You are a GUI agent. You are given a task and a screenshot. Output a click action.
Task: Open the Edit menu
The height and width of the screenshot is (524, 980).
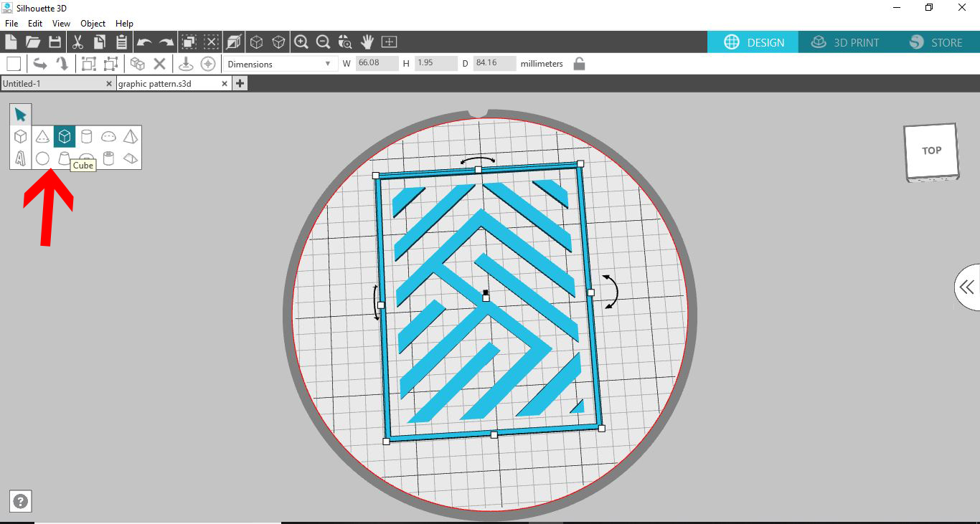[35, 24]
